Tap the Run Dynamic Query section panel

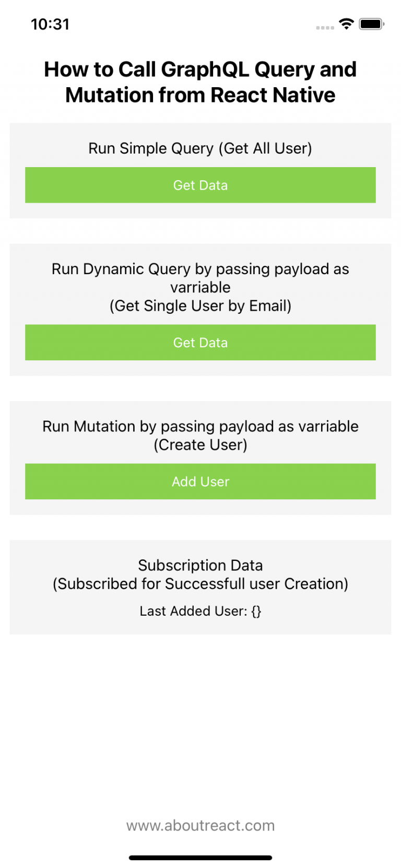[x=200, y=309]
